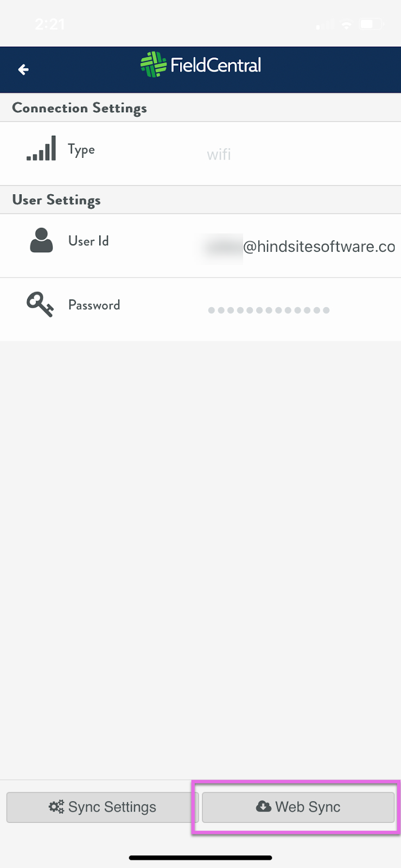Tap the back arrow in header
This screenshot has width=401, height=868.
point(23,69)
